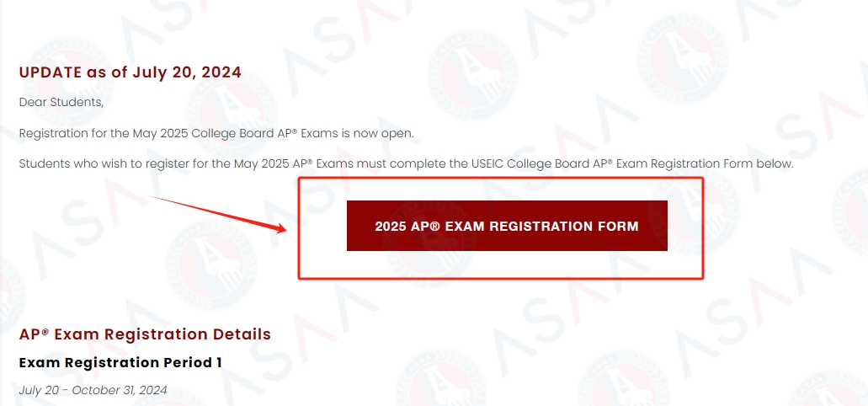Open the 2025 AP Exam Registration Form
Screen dimensions: 868x406
click(507, 226)
